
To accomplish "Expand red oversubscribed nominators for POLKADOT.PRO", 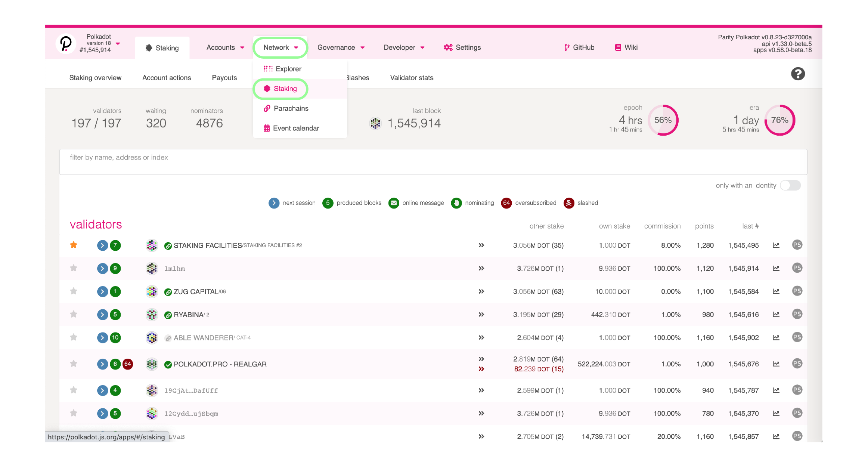I will coord(481,369).
